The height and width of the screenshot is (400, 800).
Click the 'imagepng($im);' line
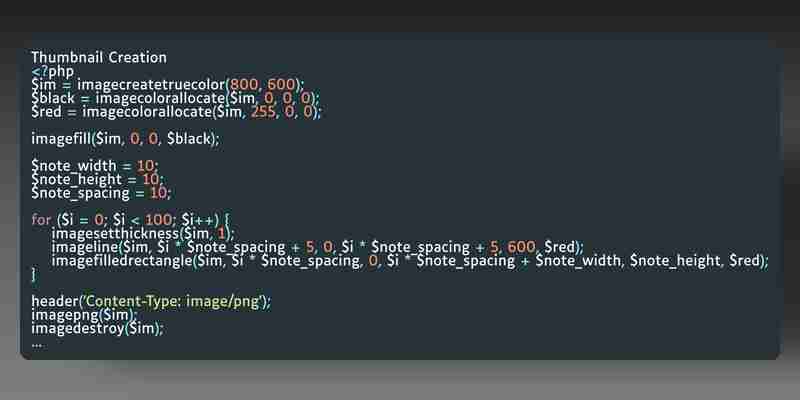pos(84,315)
